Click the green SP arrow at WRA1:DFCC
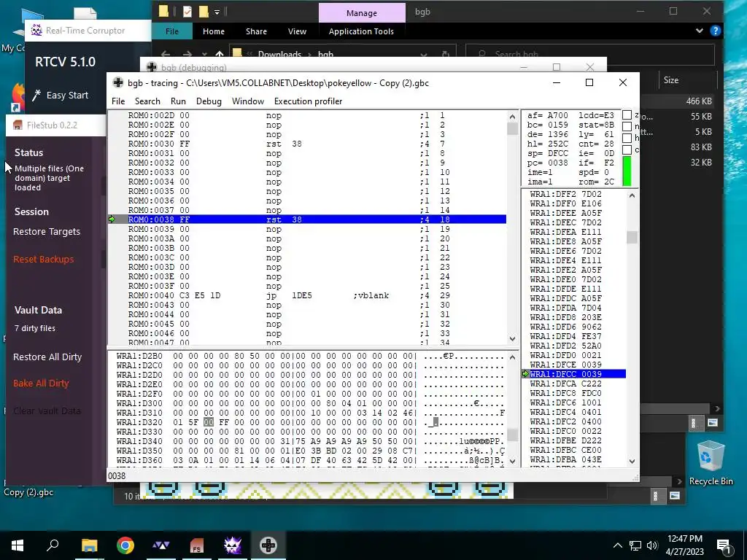Viewport: 747px width, 560px height. (526, 374)
